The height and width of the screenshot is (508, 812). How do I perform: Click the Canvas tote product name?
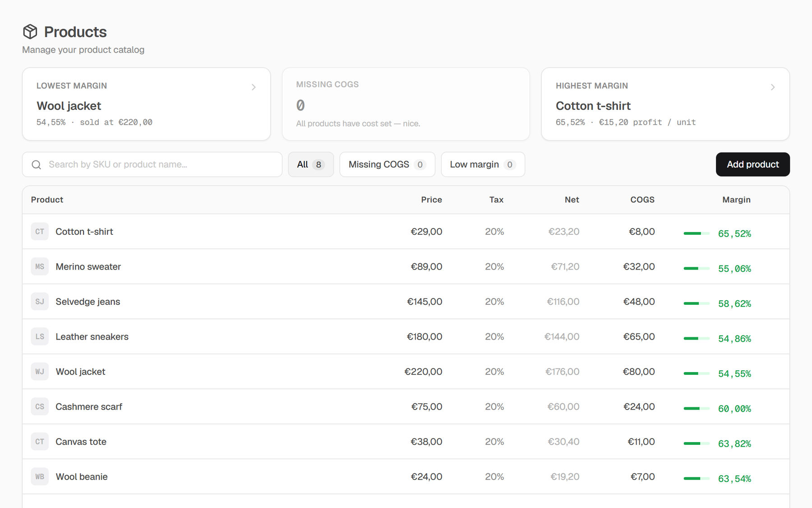tap(81, 442)
